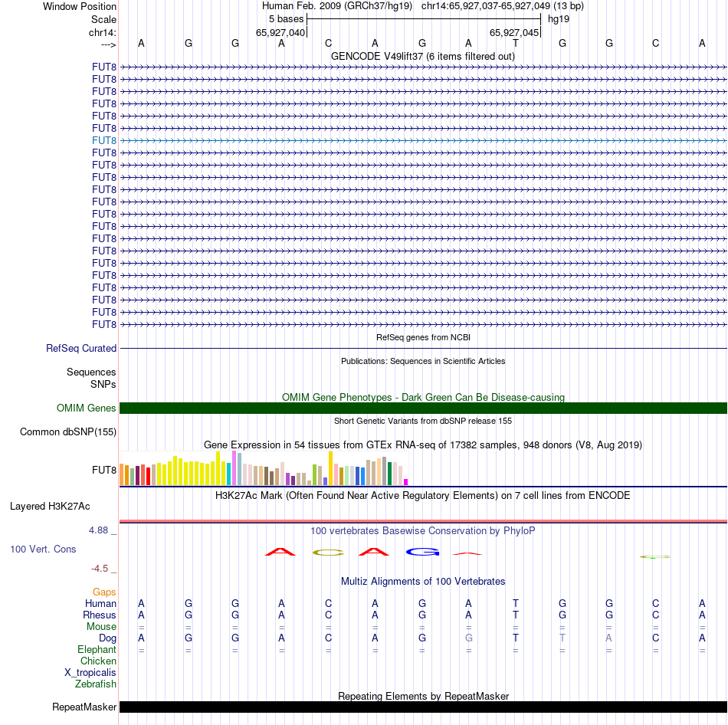728x725 pixels.
Task: Click the pink H3K27Ac signal line
Action: point(423,521)
